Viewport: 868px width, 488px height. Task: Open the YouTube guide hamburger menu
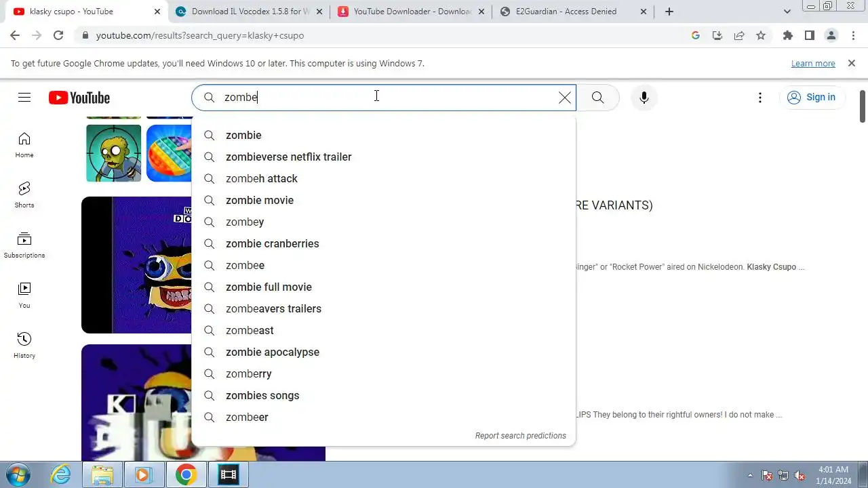pyautogui.click(x=24, y=98)
